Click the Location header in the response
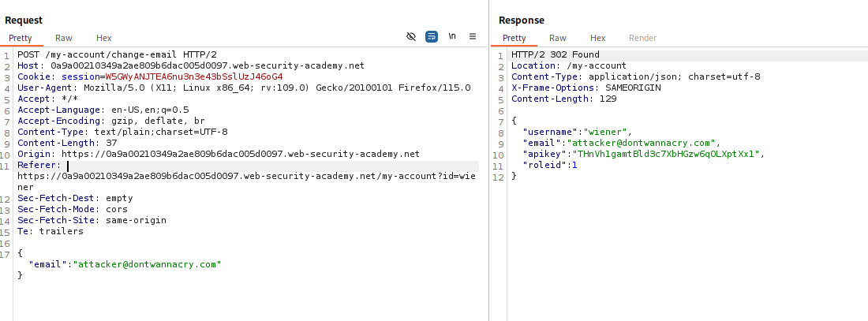Viewport: 868px width, 321px height. (568, 65)
